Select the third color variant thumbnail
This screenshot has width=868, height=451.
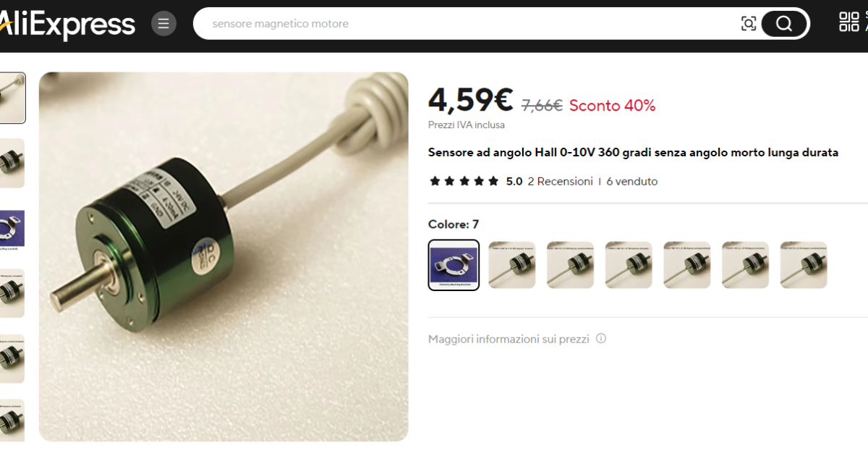pyautogui.click(x=570, y=265)
